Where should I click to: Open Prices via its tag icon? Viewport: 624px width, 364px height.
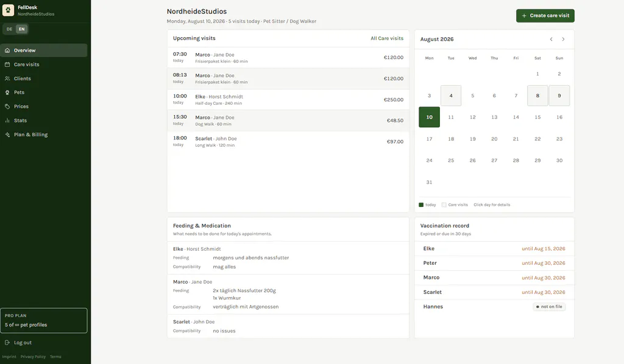(x=7, y=107)
